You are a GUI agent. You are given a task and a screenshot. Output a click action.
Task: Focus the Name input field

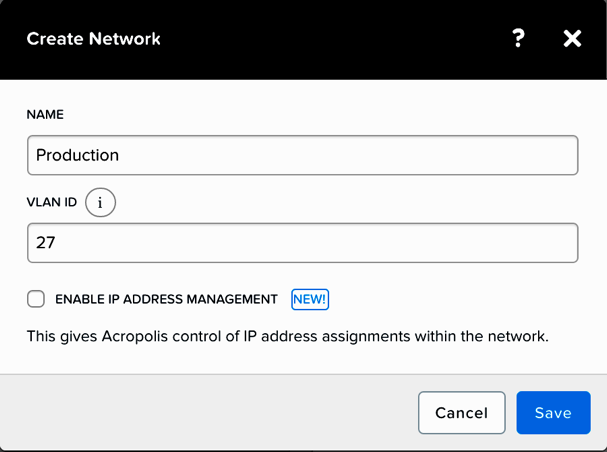303,155
